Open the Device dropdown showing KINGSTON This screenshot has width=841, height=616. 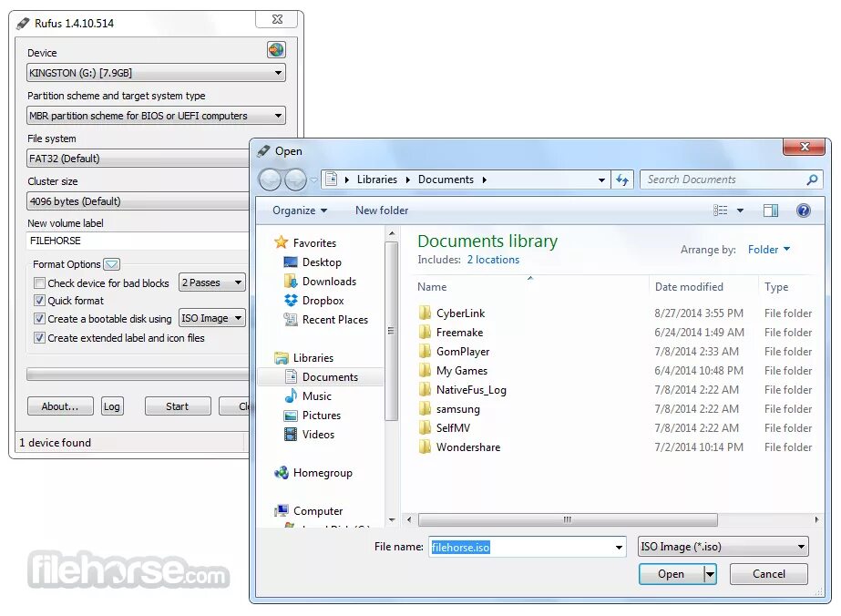(156, 72)
